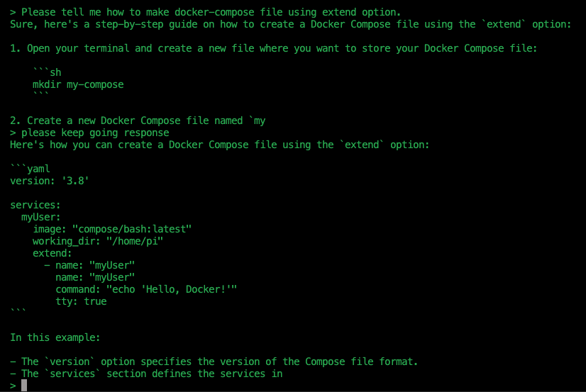The width and height of the screenshot is (586, 392).
Task: Click the step '1. Open your terminal' line
Action: (274, 48)
